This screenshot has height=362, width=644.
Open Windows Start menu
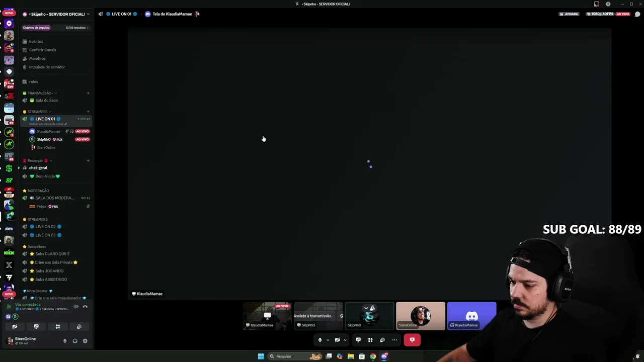tap(261, 356)
